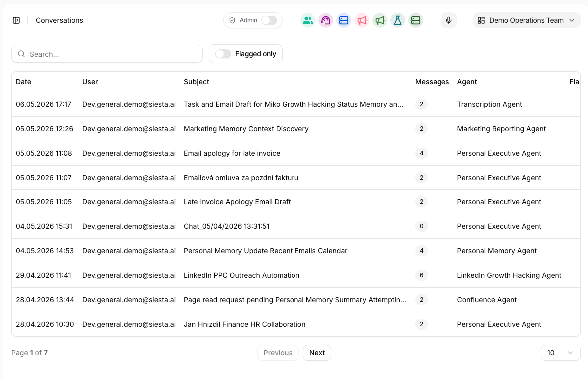Select the green megaphone icon
The image size is (588, 379).
coord(380,20)
